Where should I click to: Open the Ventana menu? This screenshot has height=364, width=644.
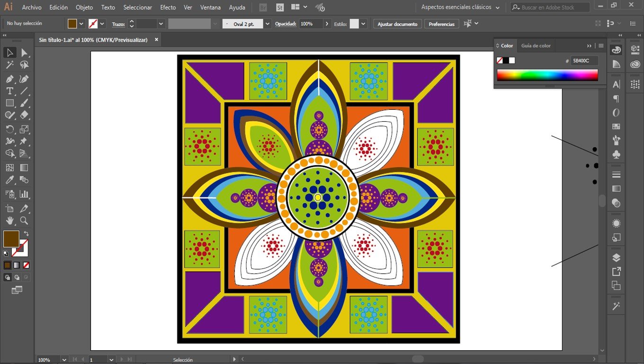tap(210, 8)
